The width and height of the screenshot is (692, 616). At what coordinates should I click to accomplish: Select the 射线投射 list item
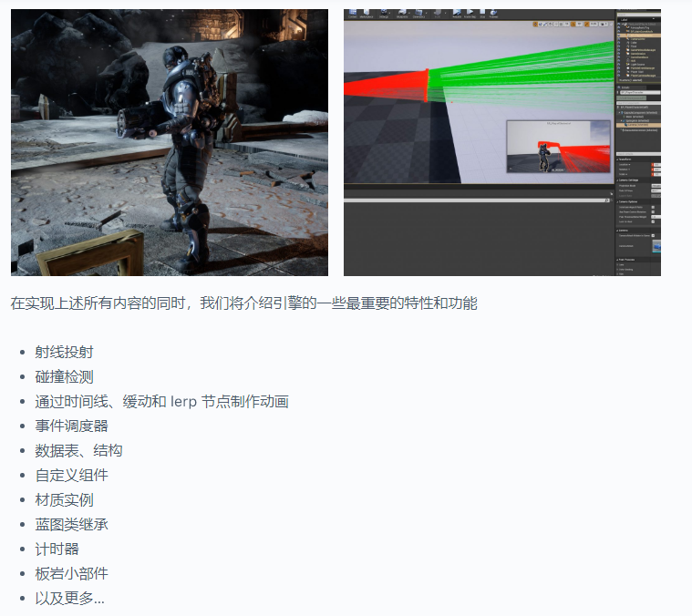pos(65,353)
